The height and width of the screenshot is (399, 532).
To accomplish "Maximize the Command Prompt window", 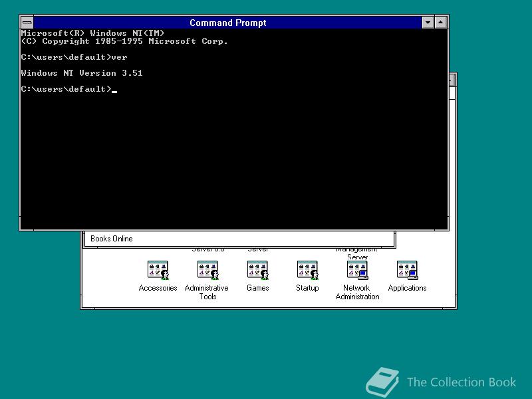I will pyautogui.click(x=440, y=23).
